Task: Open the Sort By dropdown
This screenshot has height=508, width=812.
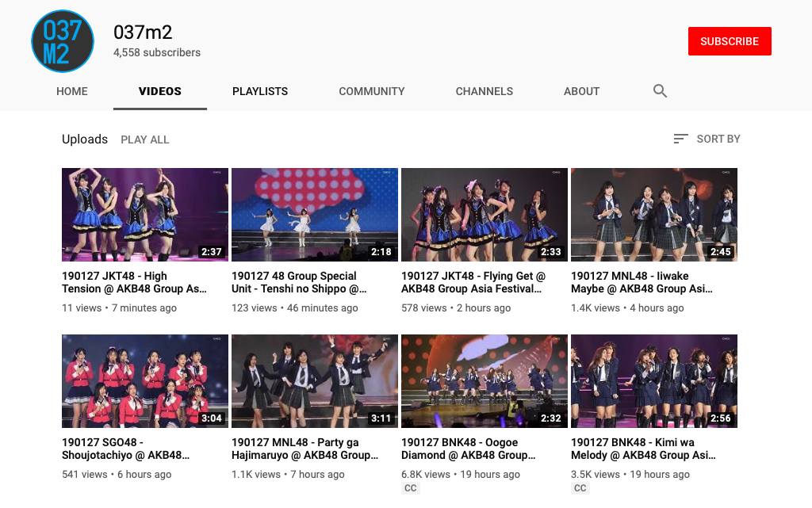Action: [x=707, y=139]
